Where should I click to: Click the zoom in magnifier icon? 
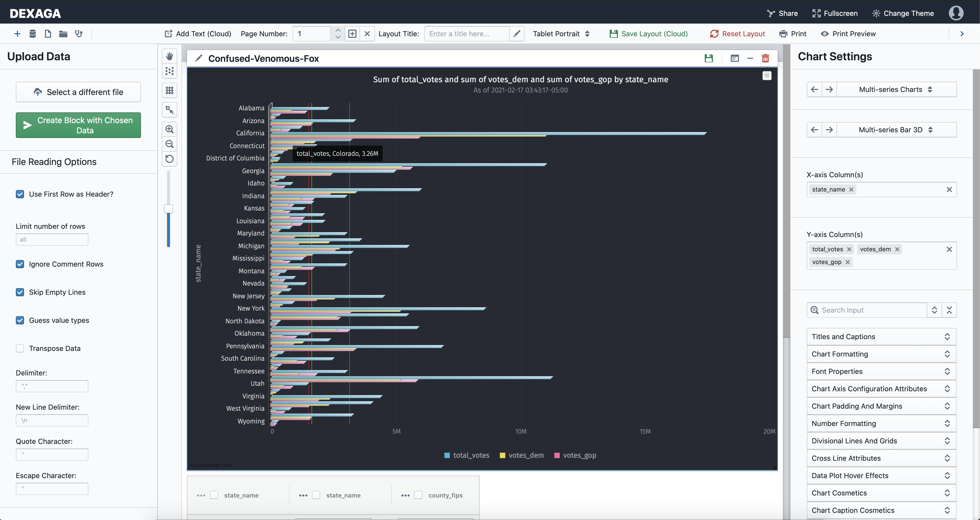pyautogui.click(x=169, y=129)
